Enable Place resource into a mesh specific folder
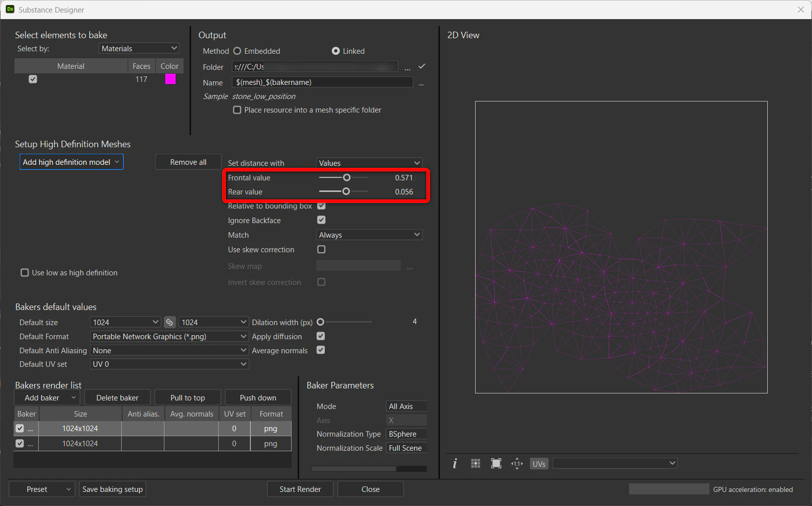Screen dimensions: 812x506 tap(237, 110)
